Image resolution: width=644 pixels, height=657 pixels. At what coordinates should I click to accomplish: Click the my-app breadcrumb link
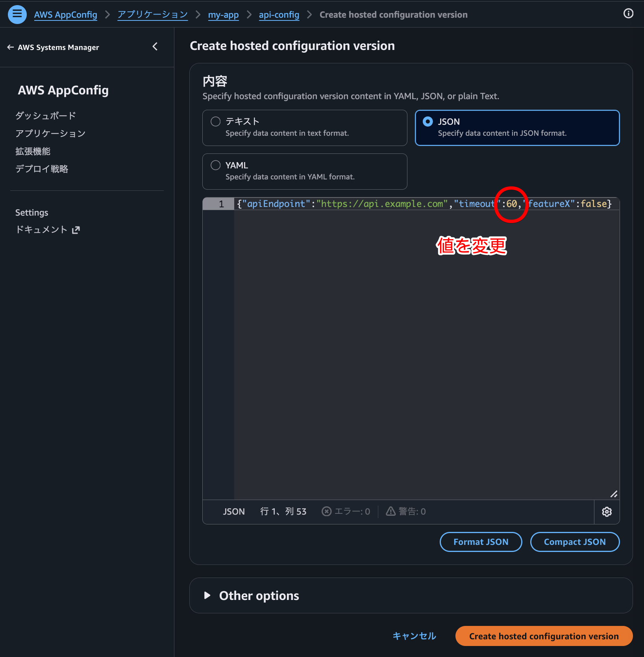(x=223, y=15)
